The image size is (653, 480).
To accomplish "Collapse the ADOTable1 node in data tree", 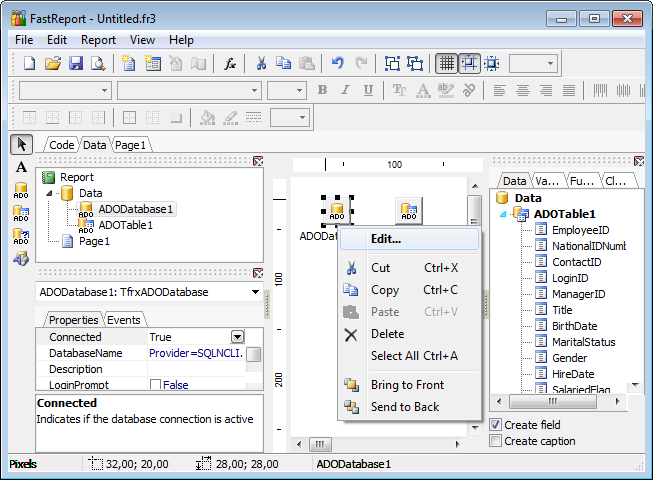I will click(503, 214).
